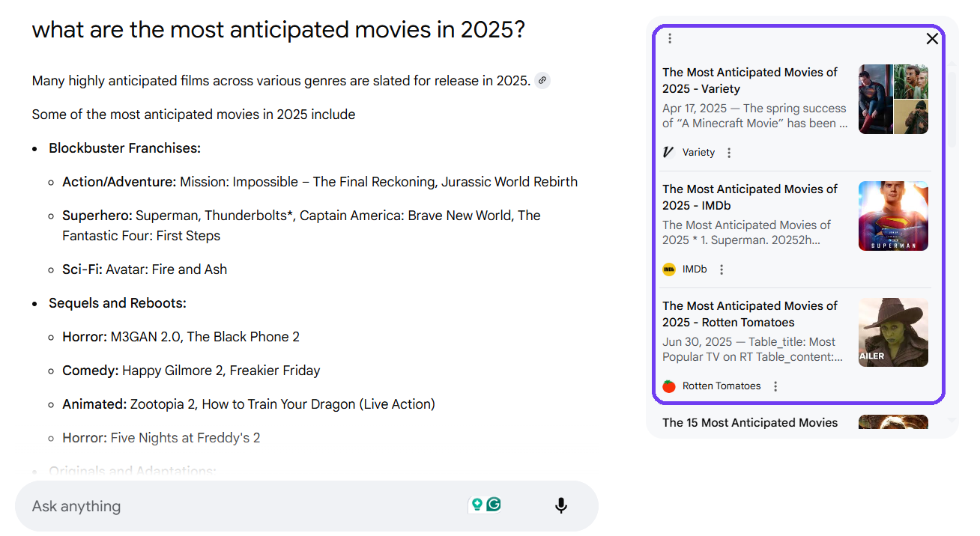This screenshot has height=536, width=980.
Task: Open the IMDb Most Anticipated Movies link
Action: (x=749, y=198)
